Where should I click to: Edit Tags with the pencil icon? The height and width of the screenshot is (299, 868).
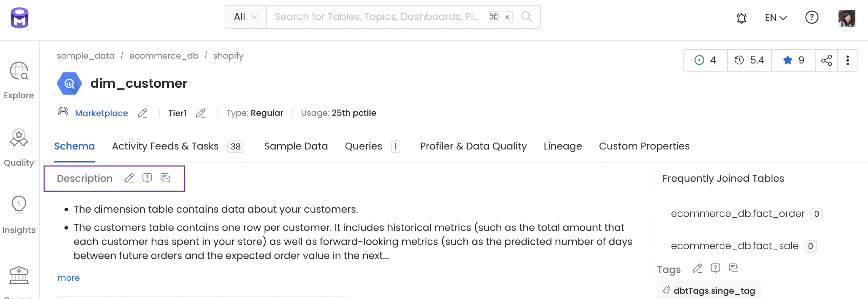697,268
